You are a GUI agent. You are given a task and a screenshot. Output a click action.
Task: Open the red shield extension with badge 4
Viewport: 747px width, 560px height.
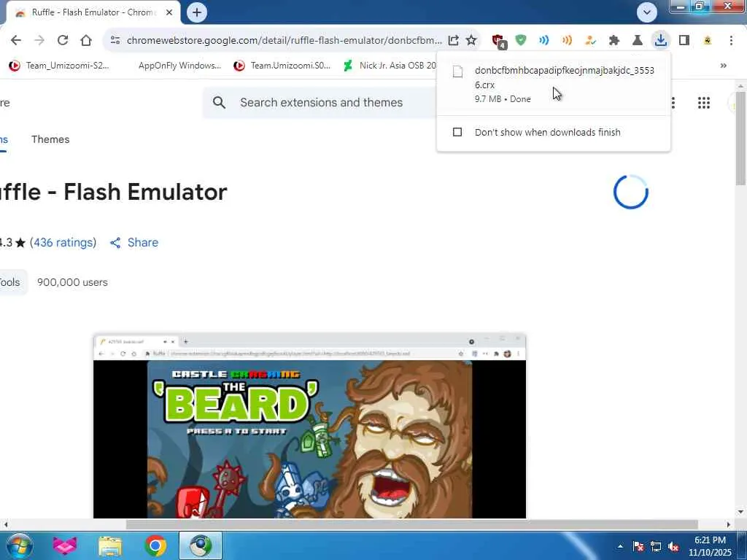[x=498, y=41]
